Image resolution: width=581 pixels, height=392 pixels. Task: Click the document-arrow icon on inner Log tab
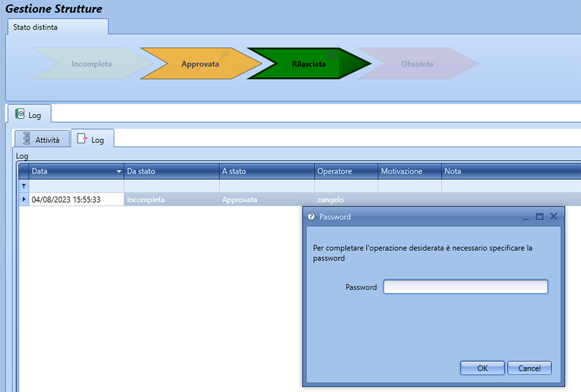click(x=82, y=138)
